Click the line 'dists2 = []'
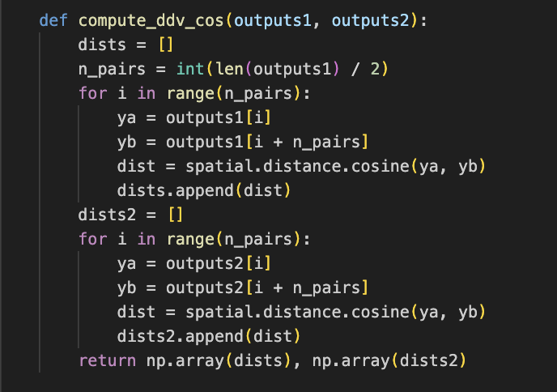This screenshot has height=392, width=557. pyautogui.click(x=130, y=215)
